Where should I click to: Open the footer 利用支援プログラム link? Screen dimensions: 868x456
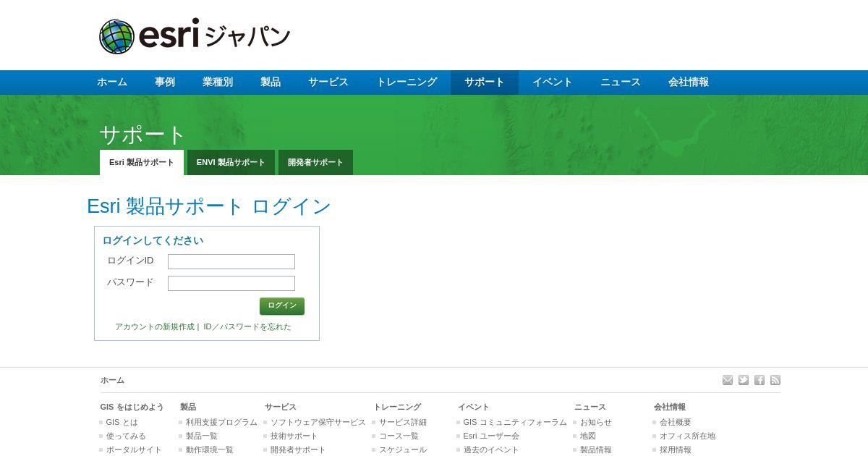[221, 422]
